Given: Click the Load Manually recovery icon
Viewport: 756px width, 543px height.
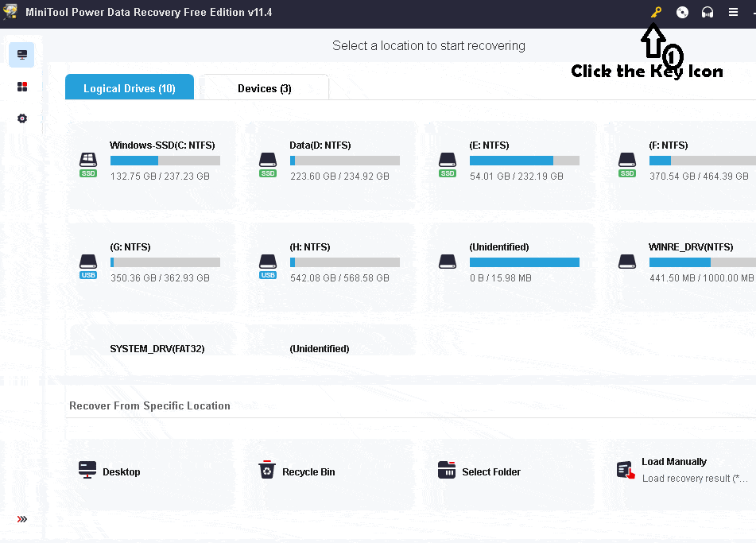Looking at the screenshot, I should (622, 469).
